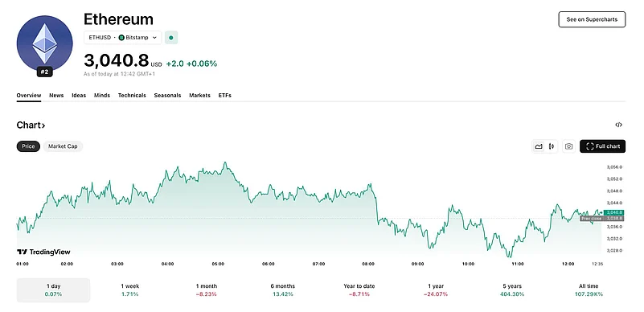This screenshot has width=644, height=312.
Task: Click the Ethereum logo icon
Action: (45, 43)
